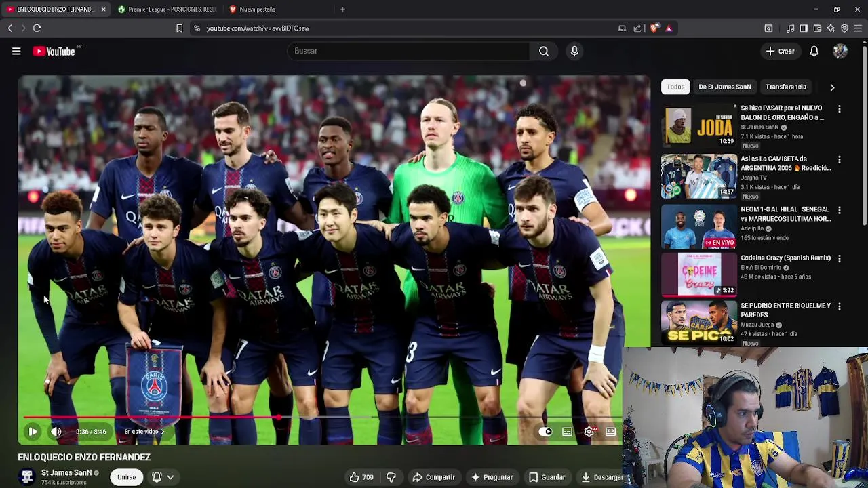Select the Todos filter chip
Image resolution: width=868 pixels, height=488 pixels.
click(x=675, y=87)
